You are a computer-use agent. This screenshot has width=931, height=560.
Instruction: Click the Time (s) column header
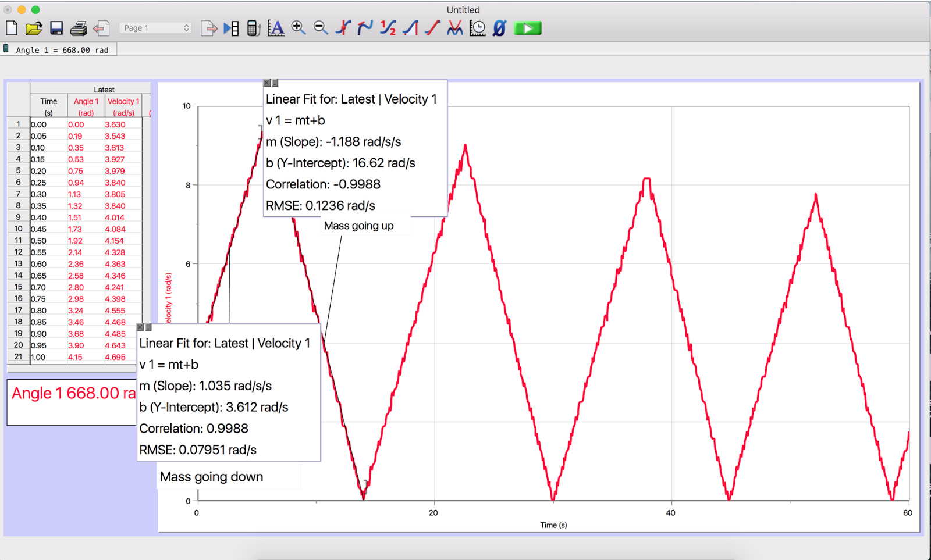[49, 106]
